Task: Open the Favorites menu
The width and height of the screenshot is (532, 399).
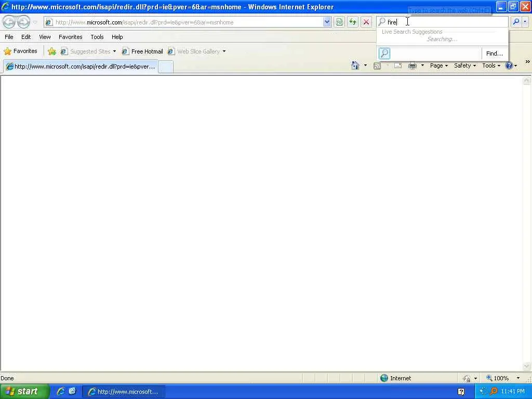Action: [x=70, y=37]
